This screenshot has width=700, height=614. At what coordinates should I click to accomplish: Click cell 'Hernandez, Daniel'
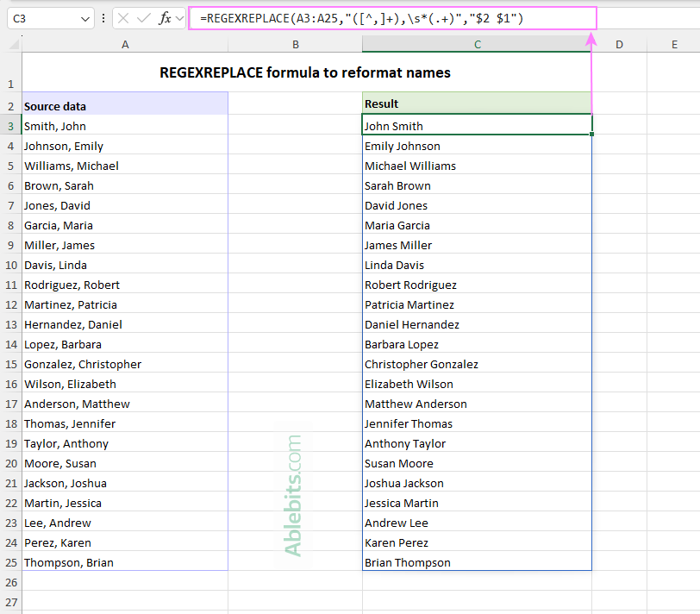tap(125, 323)
